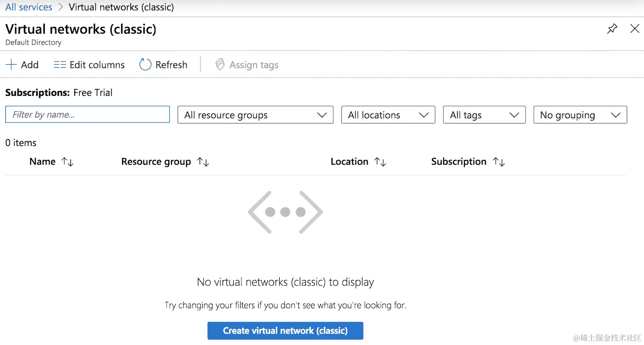Sort by the Subscription column arrows

(x=499, y=162)
